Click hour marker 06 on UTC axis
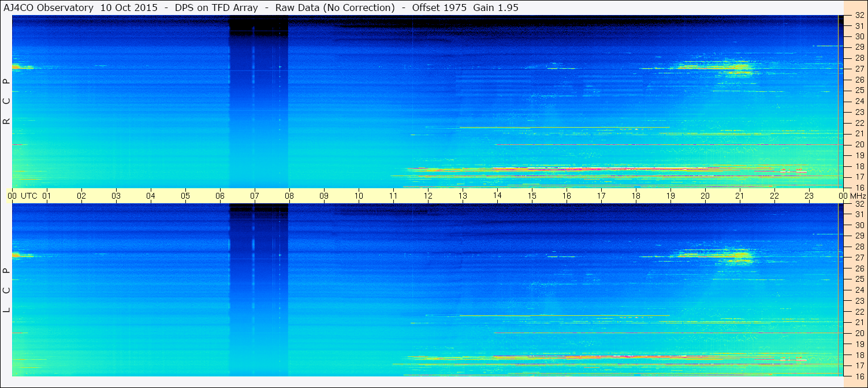Screen dimensions: 868x388 [220, 196]
